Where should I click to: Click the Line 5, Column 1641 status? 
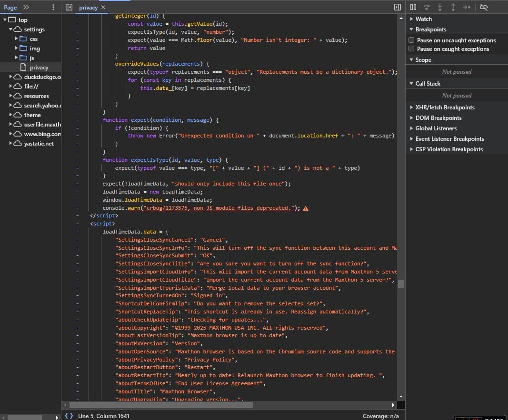104,416
